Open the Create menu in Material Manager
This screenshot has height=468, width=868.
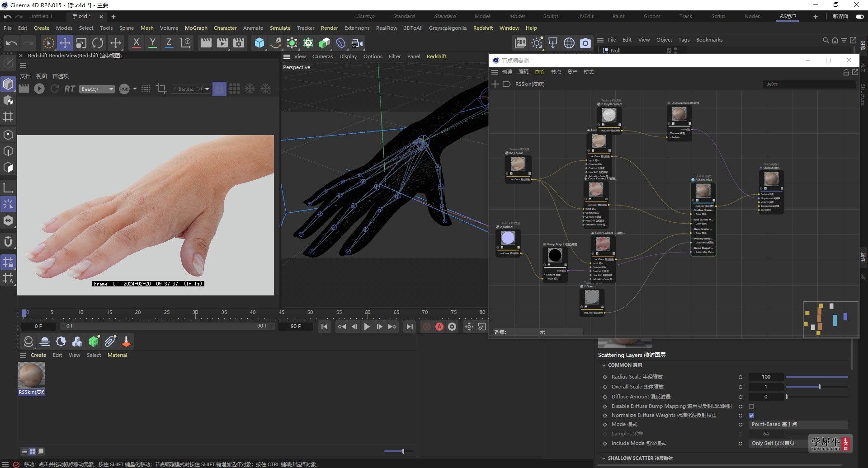tap(38, 355)
